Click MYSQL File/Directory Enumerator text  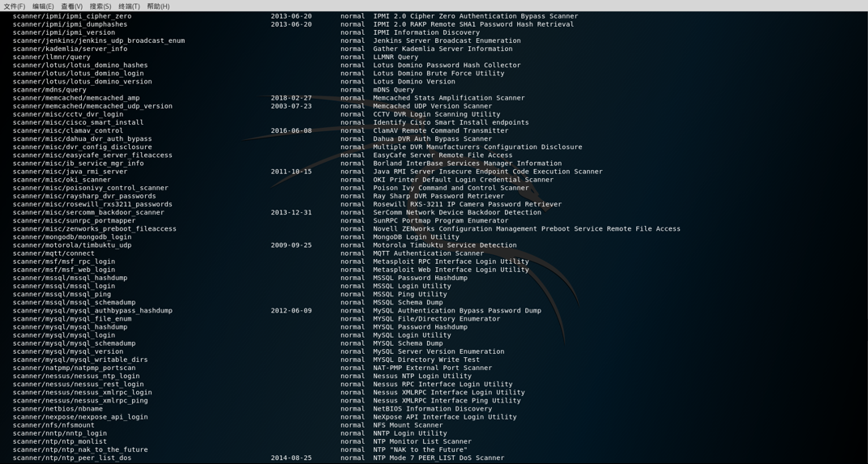437,318
